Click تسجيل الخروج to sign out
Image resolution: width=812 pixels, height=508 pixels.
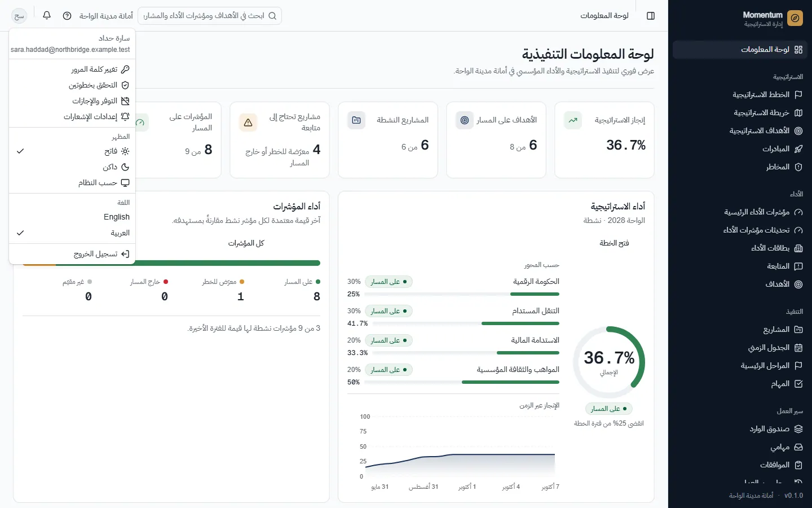[72, 254]
